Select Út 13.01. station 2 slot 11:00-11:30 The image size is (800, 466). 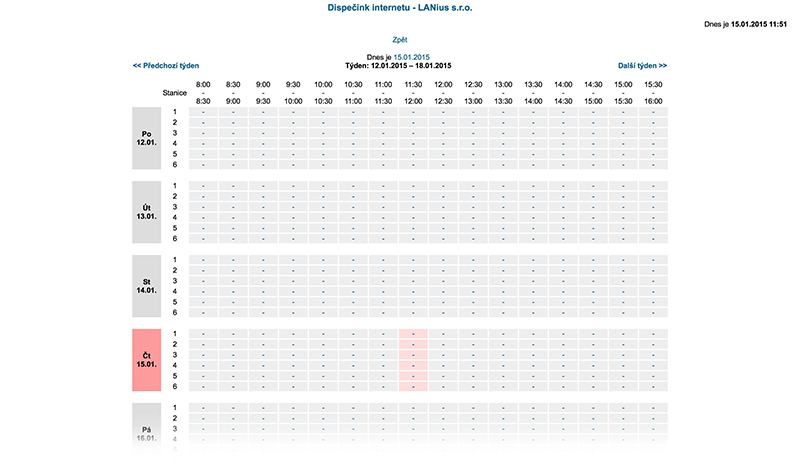pos(383,197)
